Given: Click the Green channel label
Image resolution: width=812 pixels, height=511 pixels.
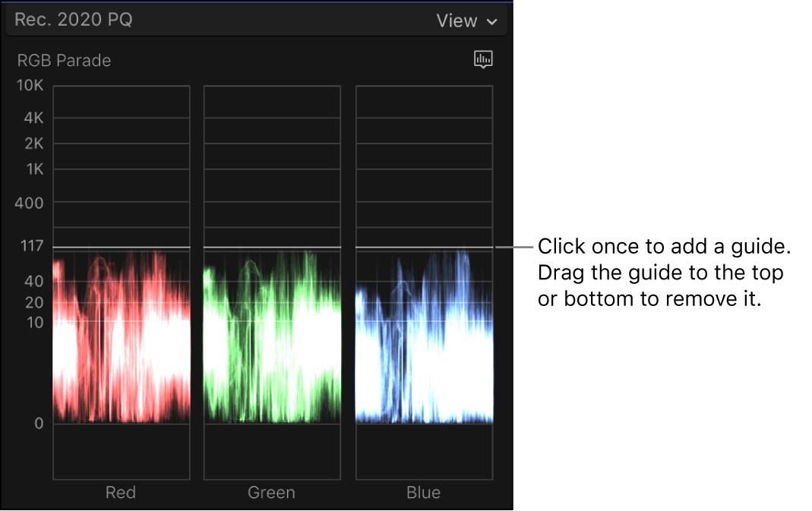Looking at the screenshot, I should [271, 492].
